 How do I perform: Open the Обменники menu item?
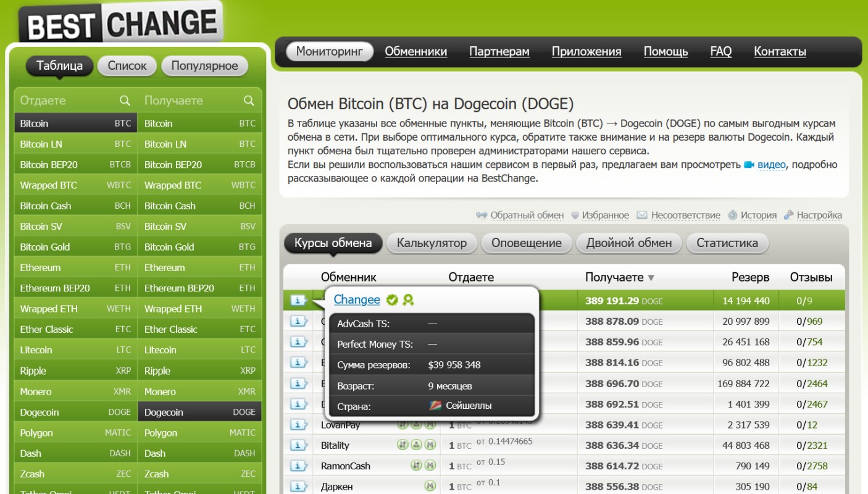(416, 52)
